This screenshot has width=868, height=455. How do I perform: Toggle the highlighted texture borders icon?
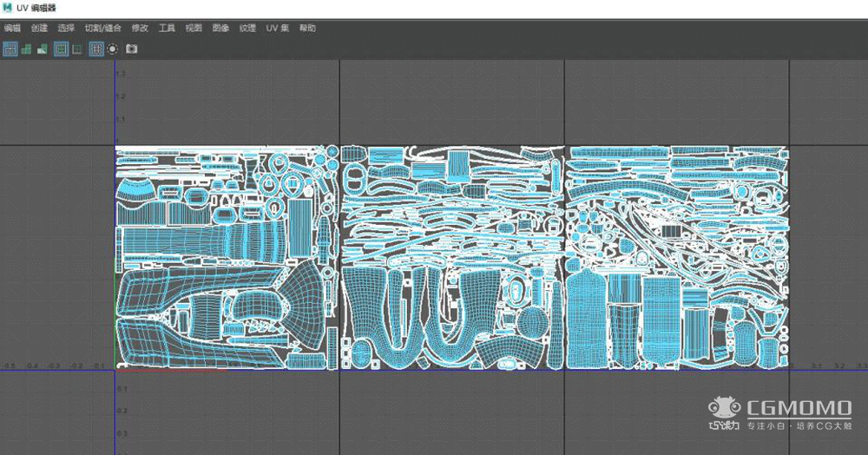pyautogui.click(x=61, y=49)
